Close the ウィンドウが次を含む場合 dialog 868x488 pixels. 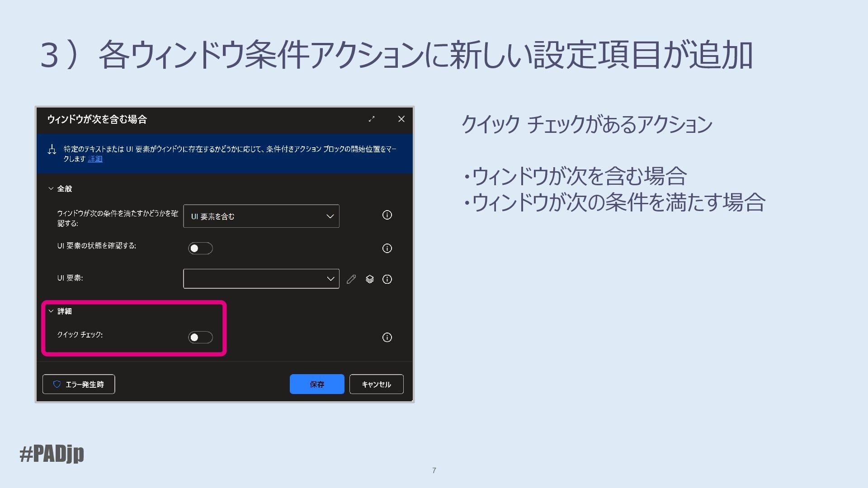401,119
